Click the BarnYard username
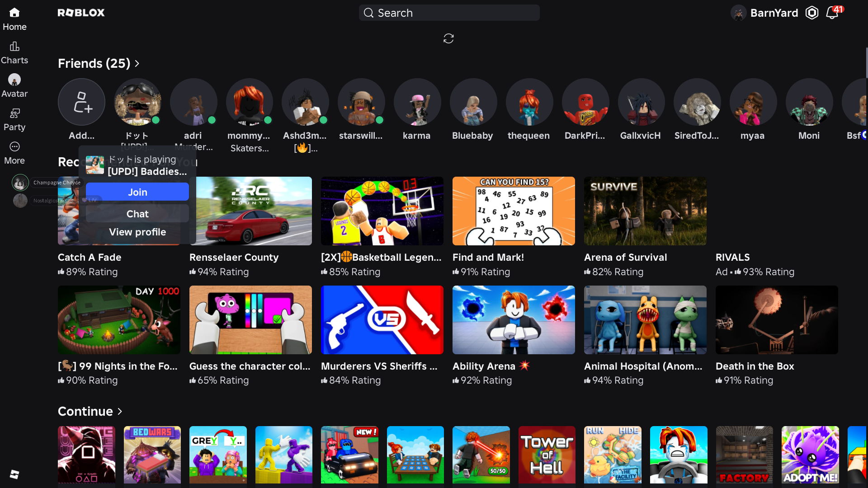Viewport: 868px width, 488px height. (x=774, y=13)
